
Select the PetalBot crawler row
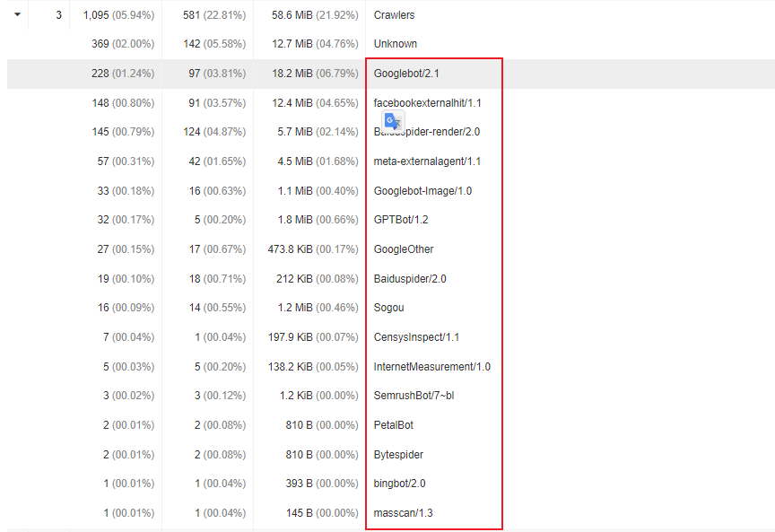[x=393, y=425]
